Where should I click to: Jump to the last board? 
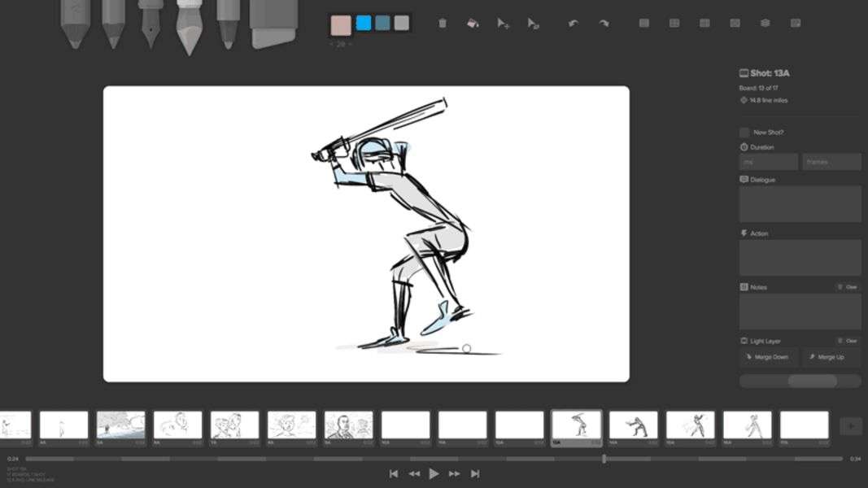(x=475, y=473)
